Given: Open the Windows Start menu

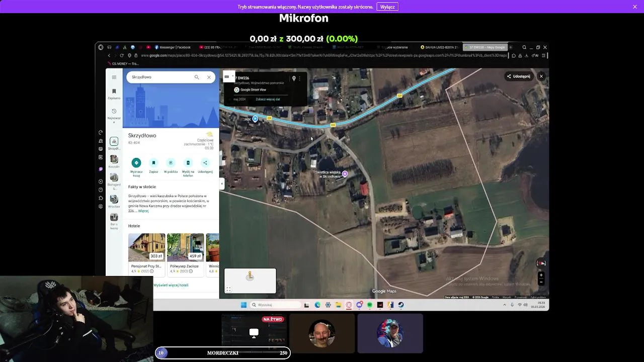Looking at the screenshot, I should [244, 305].
